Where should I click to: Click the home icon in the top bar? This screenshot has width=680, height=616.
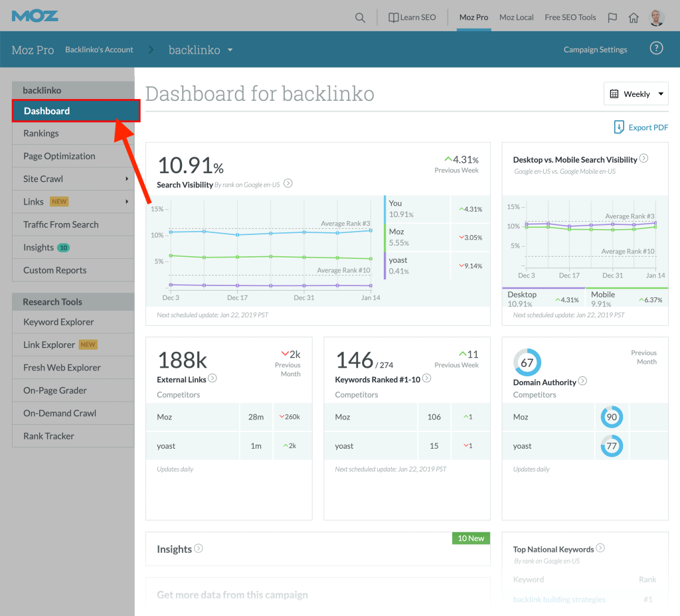coord(634,18)
